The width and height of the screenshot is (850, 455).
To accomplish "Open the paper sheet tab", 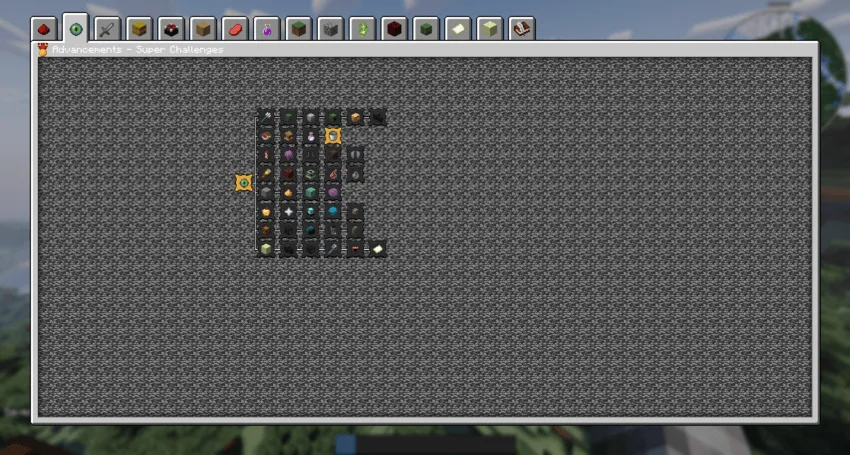I will click(x=458, y=29).
